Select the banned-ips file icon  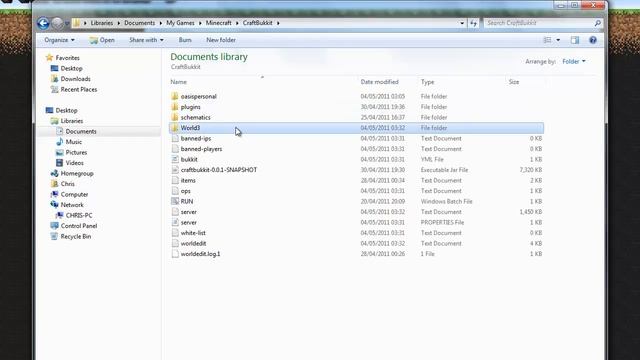[175, 138]
